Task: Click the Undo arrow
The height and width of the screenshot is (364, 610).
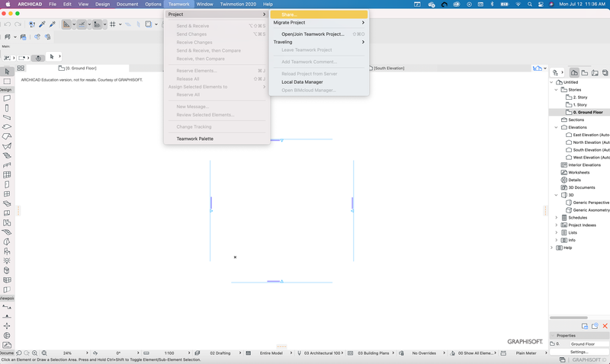Action: click(8, 24)
